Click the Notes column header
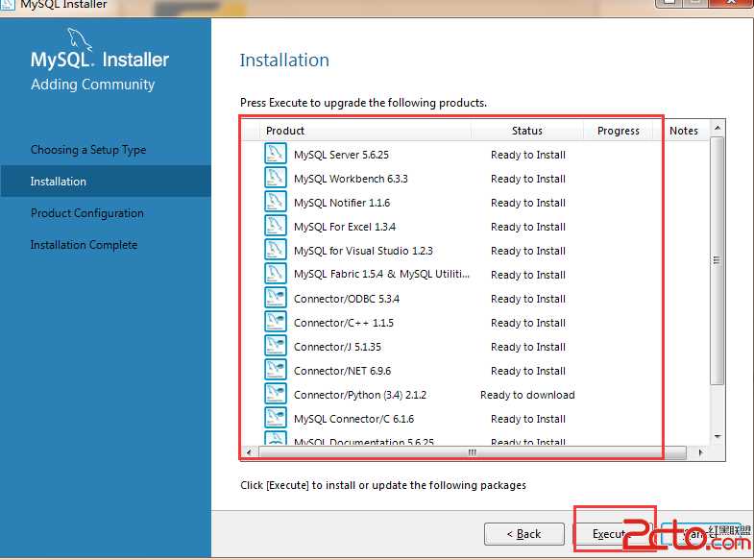 [683, 131]
